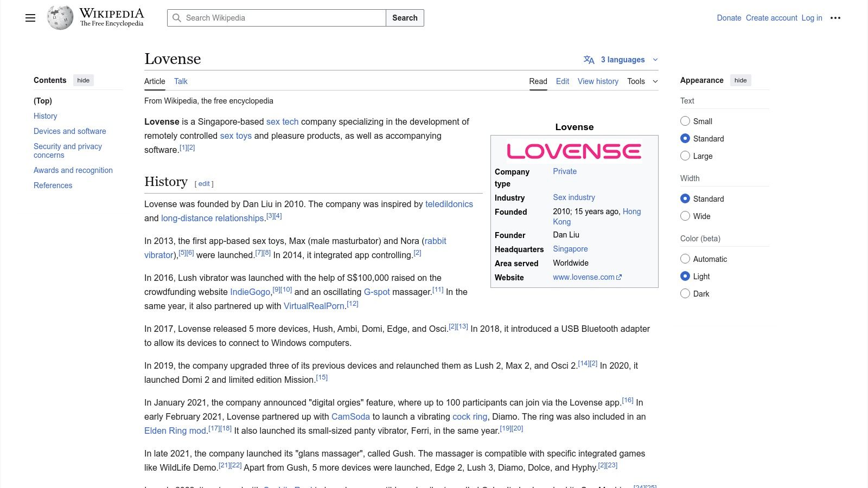Open the long-distance relationships link
The width and height of the screenshot is (868, 488).
pos(213,218)
